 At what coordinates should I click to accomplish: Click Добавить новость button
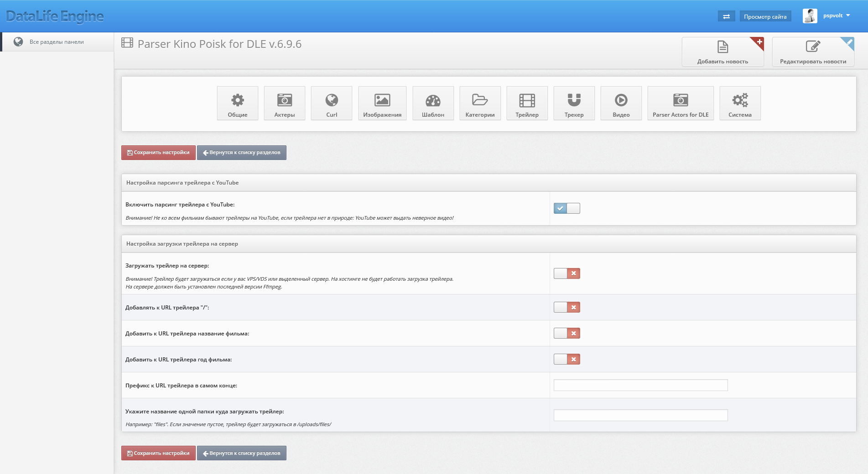722,52
